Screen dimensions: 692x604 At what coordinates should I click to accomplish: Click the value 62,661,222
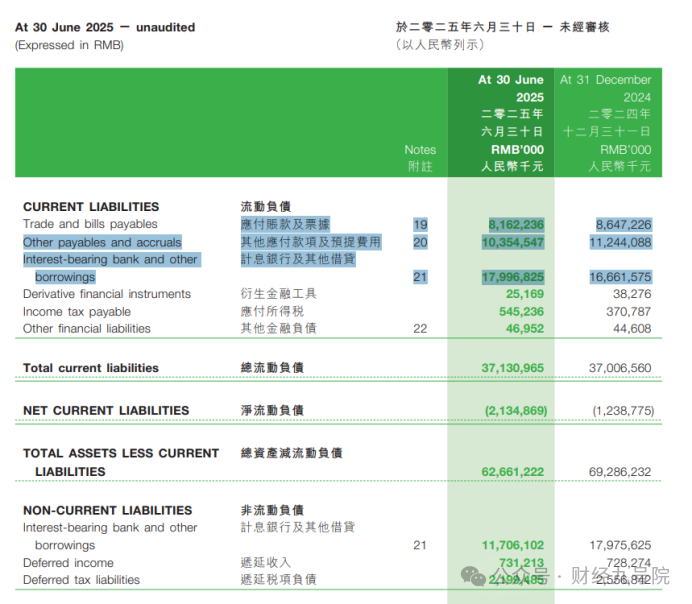click(x=513, y=472)
